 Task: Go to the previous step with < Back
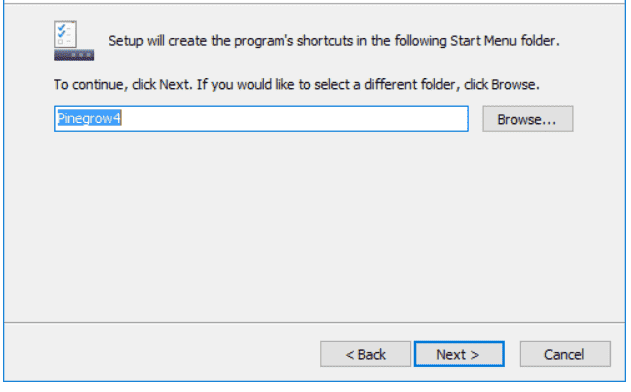[365, 354]
